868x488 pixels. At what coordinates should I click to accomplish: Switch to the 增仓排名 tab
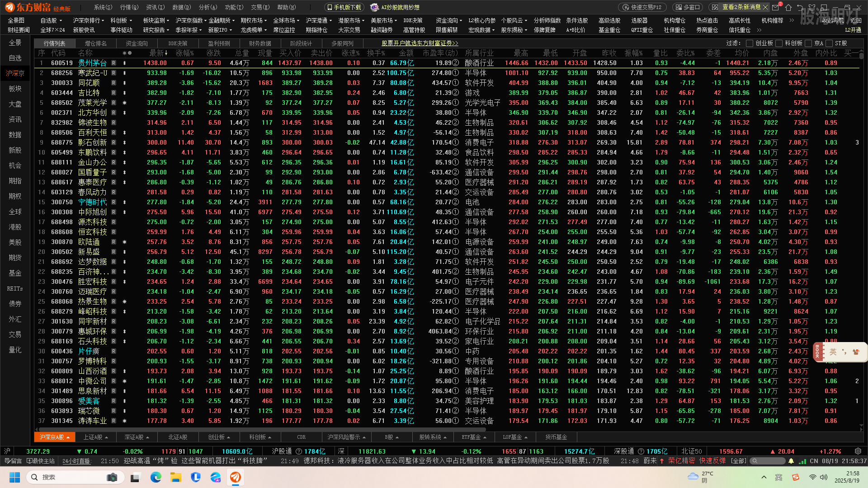pyautogui.click(x=96, y=43)
